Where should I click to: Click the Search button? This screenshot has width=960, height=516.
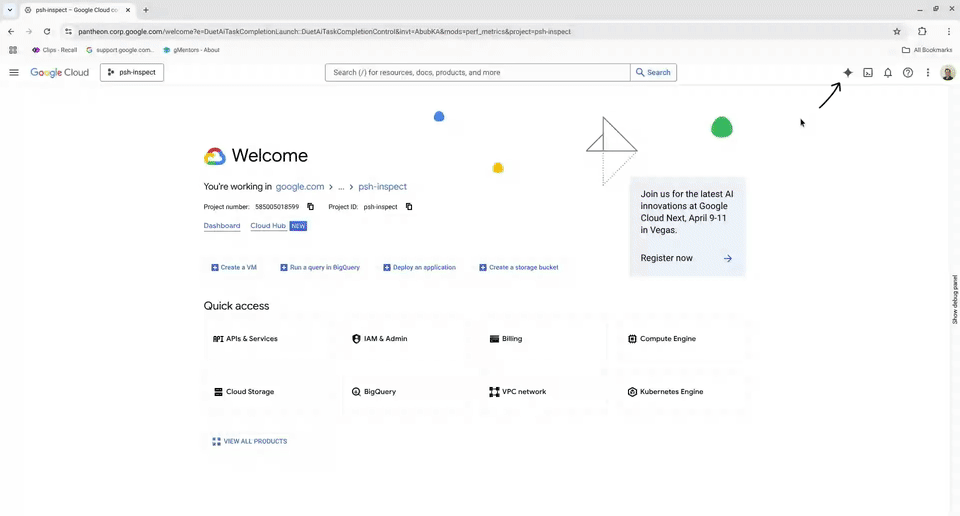[653, 72]
